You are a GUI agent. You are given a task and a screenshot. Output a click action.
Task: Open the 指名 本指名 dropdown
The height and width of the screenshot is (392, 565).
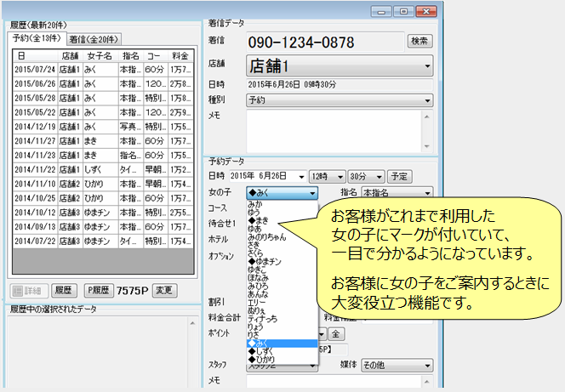coord(396,193)
